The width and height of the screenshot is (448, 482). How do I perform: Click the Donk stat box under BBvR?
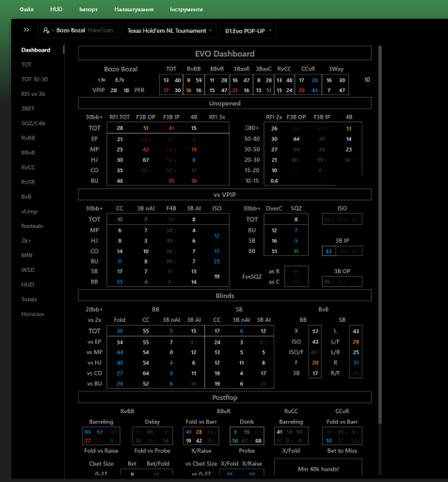[247, 436]
